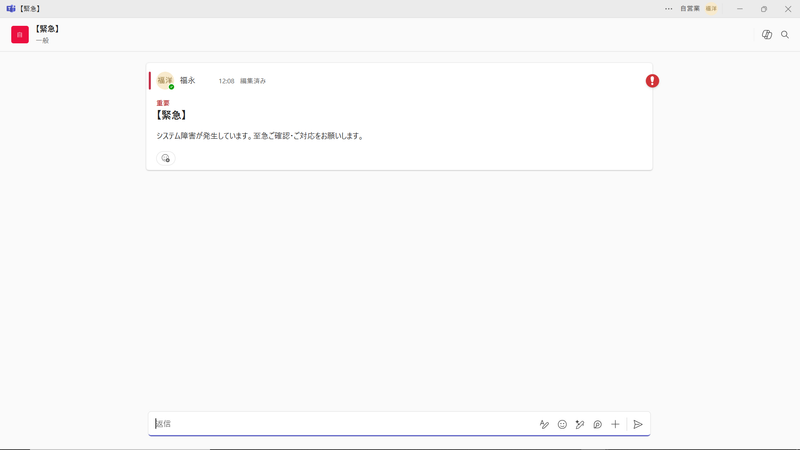Viewport: 800px width, 450px height.
Task: Click the 重要 importance label
Action: 163,103
